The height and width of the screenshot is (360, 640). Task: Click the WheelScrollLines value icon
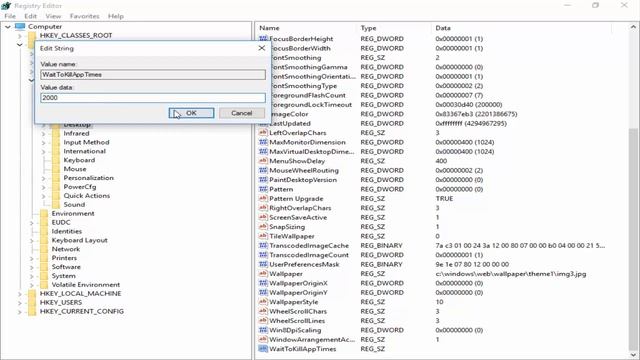(x=263, y=320)
